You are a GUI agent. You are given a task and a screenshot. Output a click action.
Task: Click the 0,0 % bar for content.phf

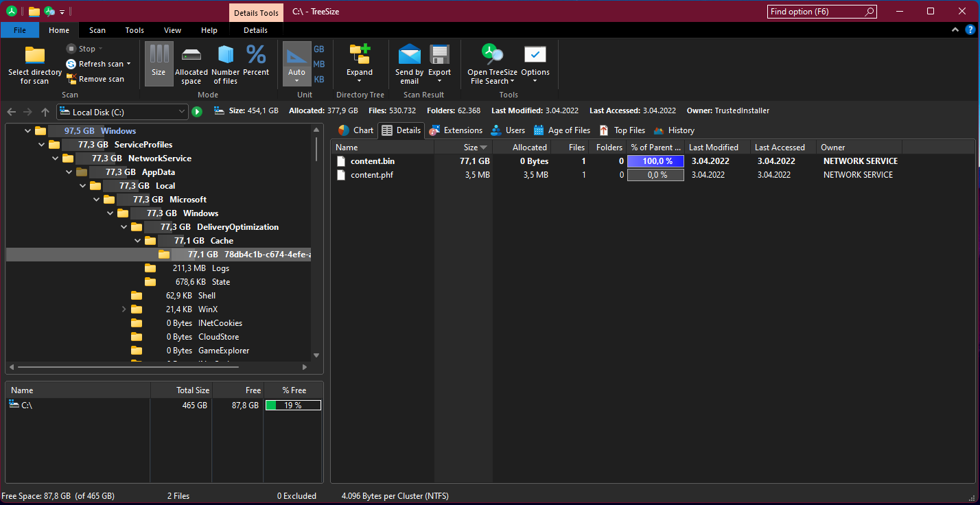coord(656,175)
